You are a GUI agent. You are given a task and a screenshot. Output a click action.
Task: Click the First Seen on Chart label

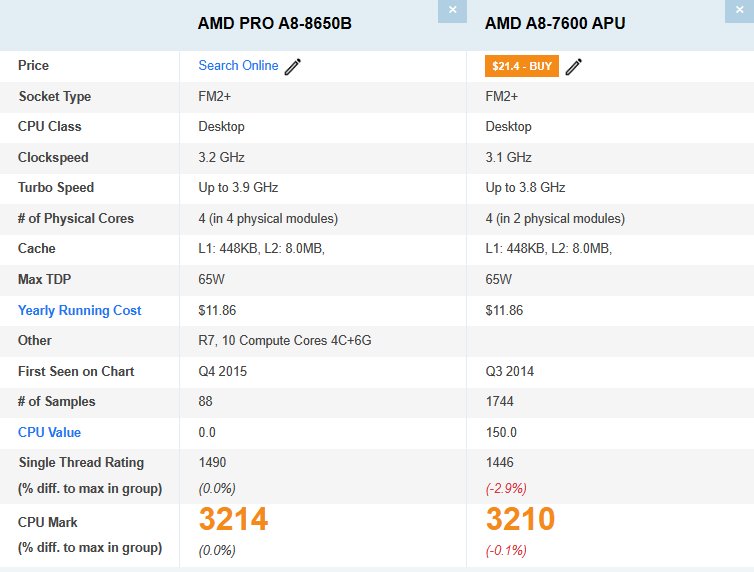coord(76,372)
